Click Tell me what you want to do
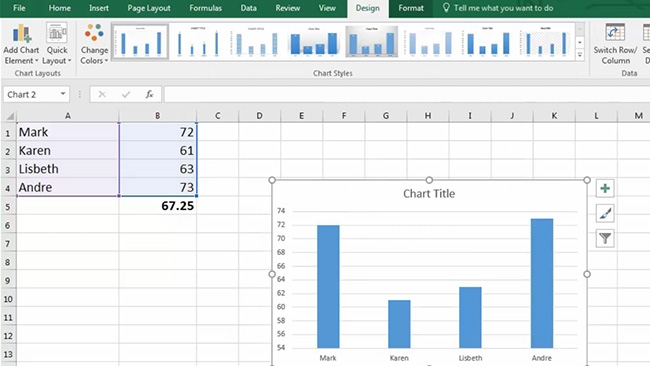Screen dimensions: 650x366 (x=503, y=8)
